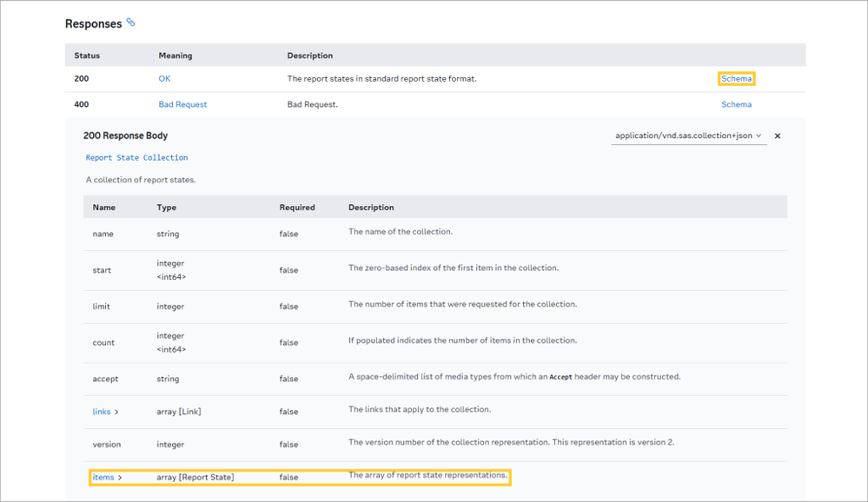Image resolution: width=868 pixels, height=502 pixels.
Task: Click the Required column header
Action: point(297,208)
